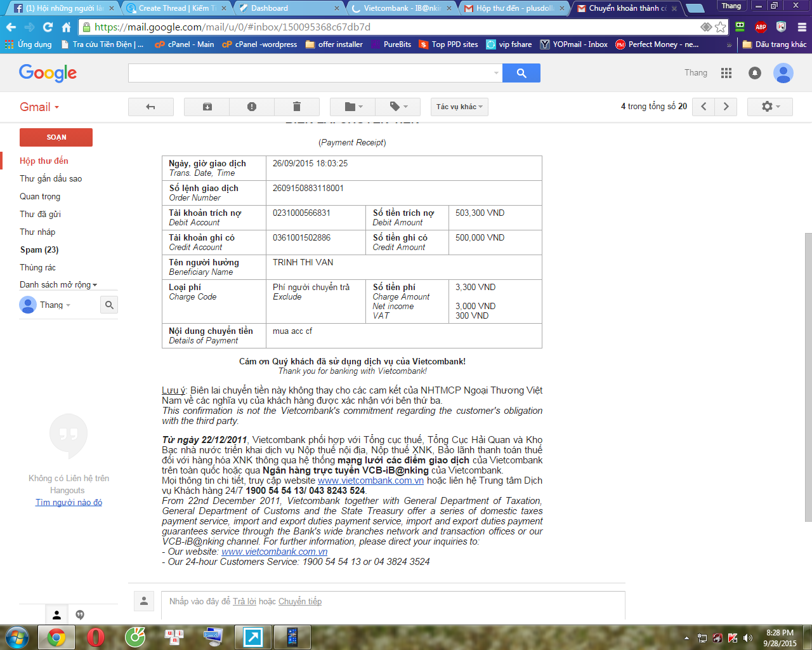Report this email as spam
The image size is (812, 650).
pos(252,107)
